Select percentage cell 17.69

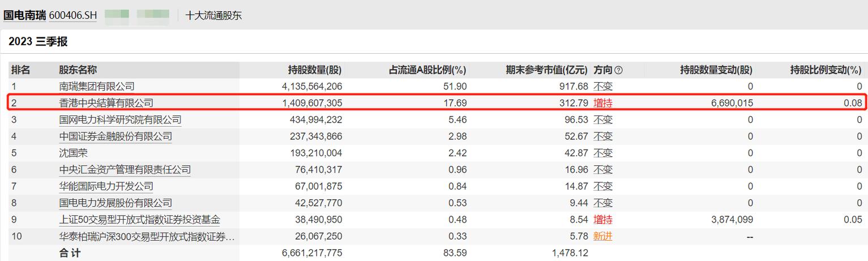click(x=456, y=103)
